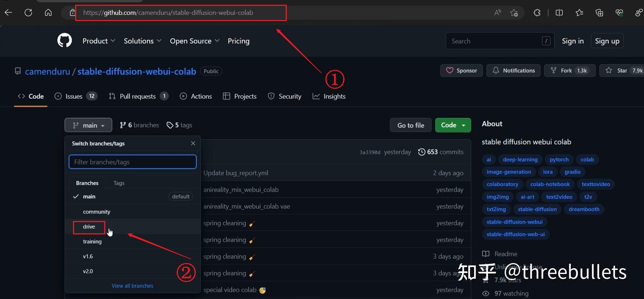The height and width of the screenshot is (299, 644).
Task: Focus the Filter branches/tags input
Action: tap(133, 162)
